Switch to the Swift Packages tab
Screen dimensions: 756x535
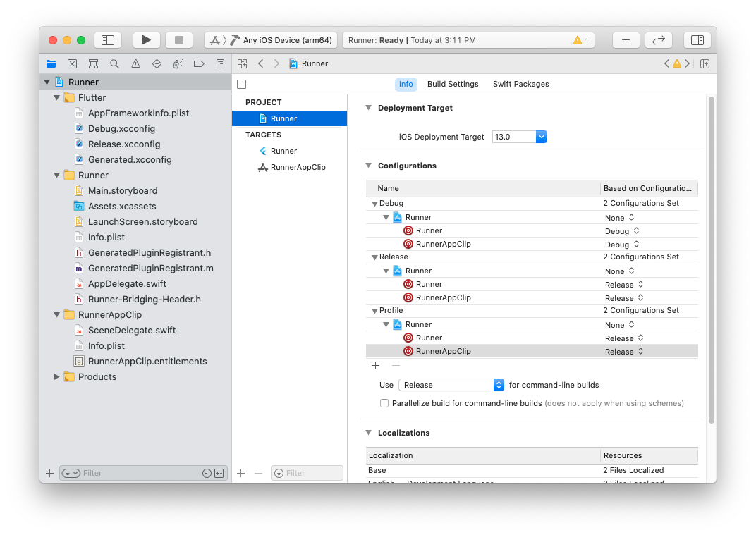[520, 84]
